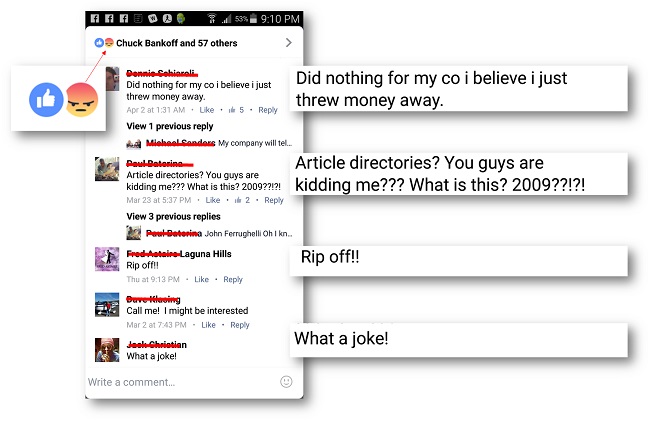The image size is (650, 421).
Task: Open reactions list via right chevron arrow
Action: point(288,43)
